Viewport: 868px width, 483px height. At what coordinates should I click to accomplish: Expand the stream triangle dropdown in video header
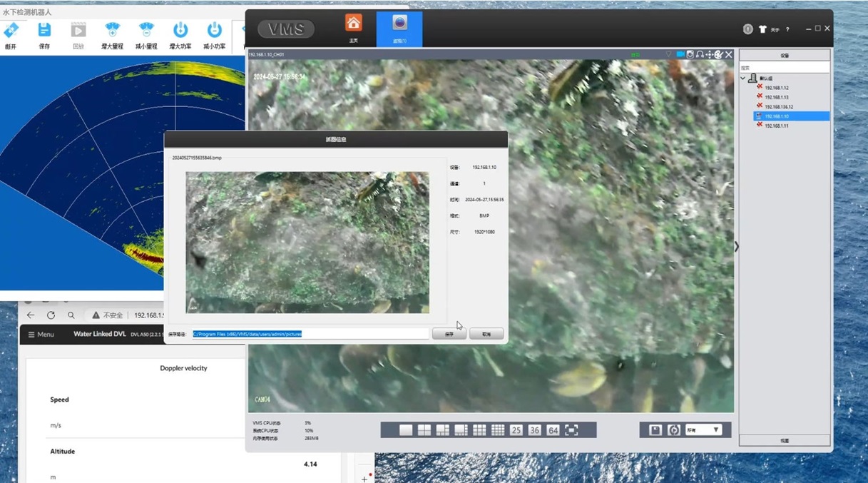pyautogui.click(x=668, y=54)
